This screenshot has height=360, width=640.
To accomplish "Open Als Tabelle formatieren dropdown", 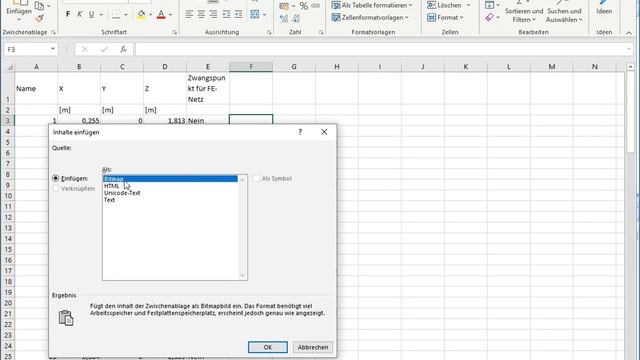I will (372, 5).
